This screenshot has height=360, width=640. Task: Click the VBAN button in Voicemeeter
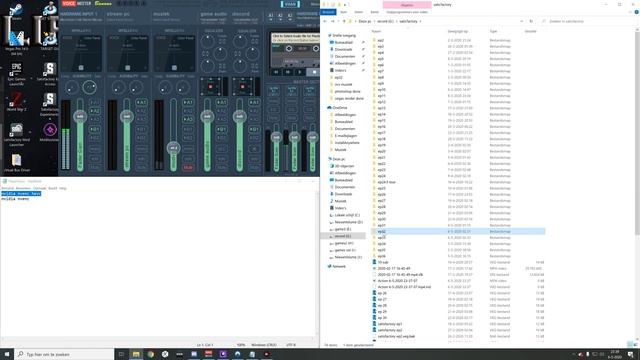coord(290,4)
